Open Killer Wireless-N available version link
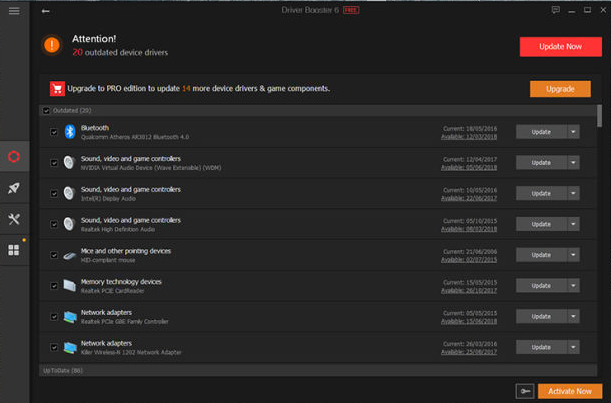 (x=469, y=352)
